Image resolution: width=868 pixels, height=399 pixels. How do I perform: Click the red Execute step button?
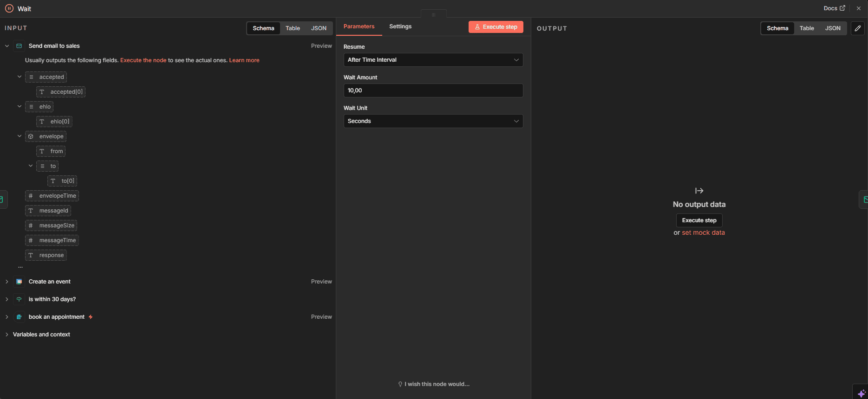pos(496,27)
